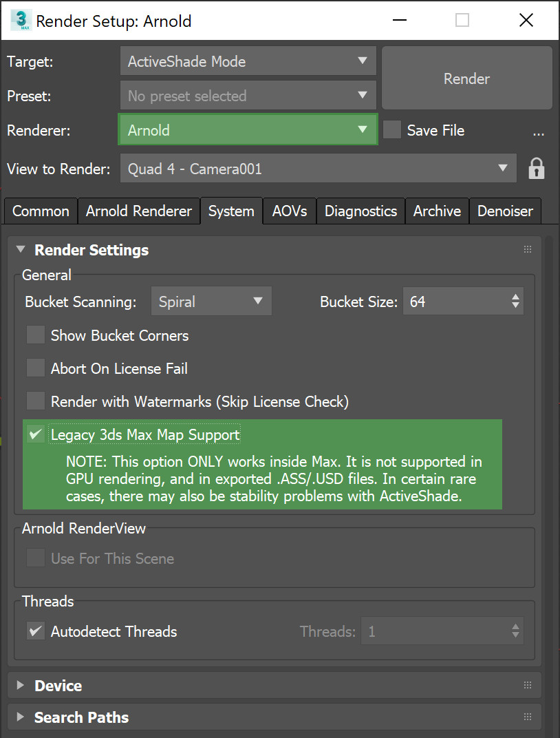Close the Render Setup window

click(526, 20)
